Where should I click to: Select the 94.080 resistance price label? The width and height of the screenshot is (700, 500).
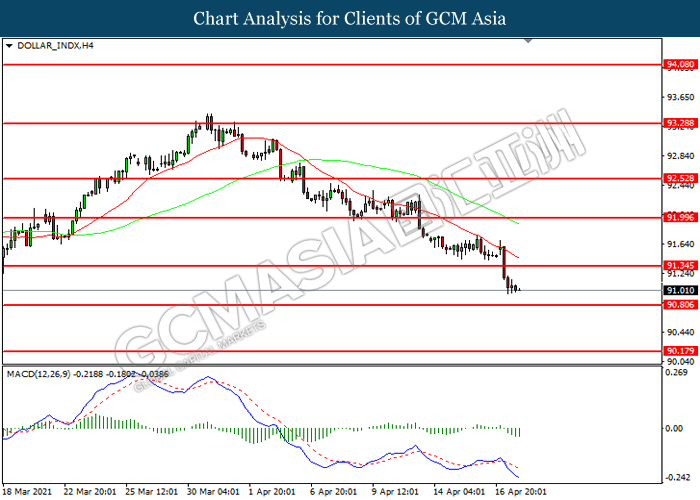click(680, 64)
